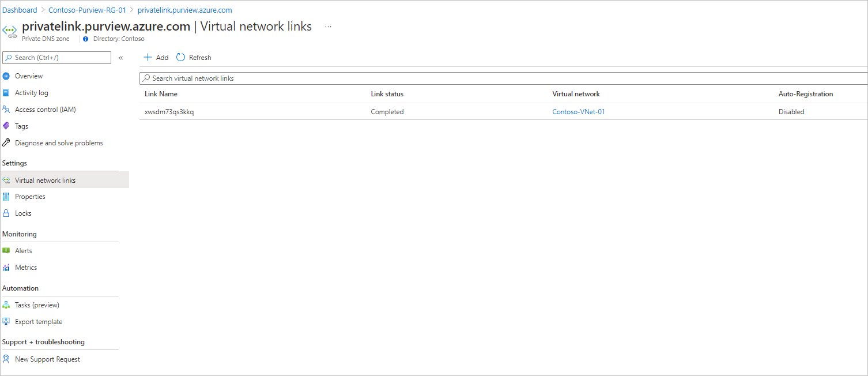Click the Activity log icon
The image size is (868, 376).
[x=6, y=93]
